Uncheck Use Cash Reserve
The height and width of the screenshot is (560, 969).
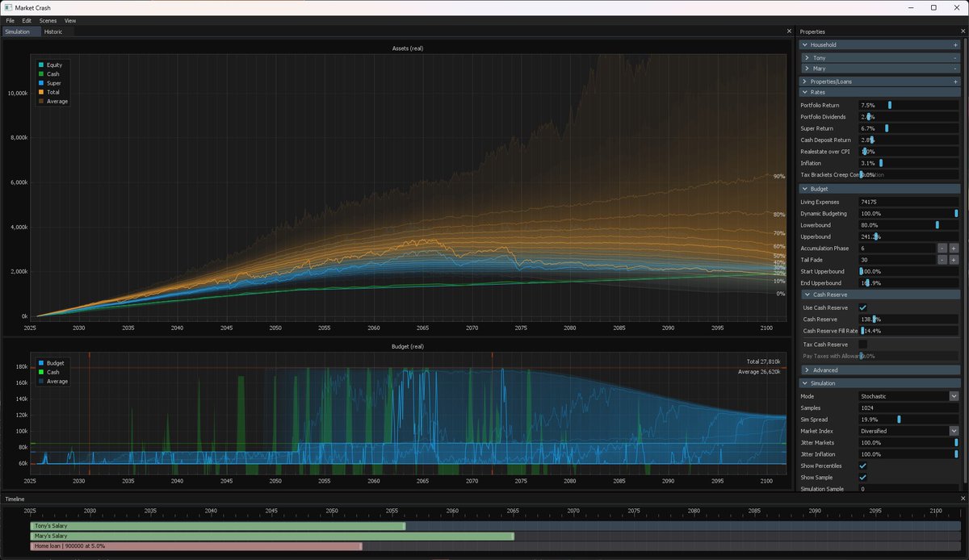tap(863, 307)
